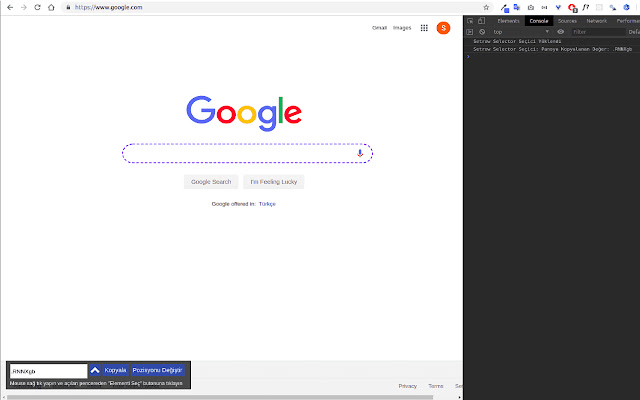640x400 pixels.
Task: Open the Google apps grid
Action: (424, 28)
